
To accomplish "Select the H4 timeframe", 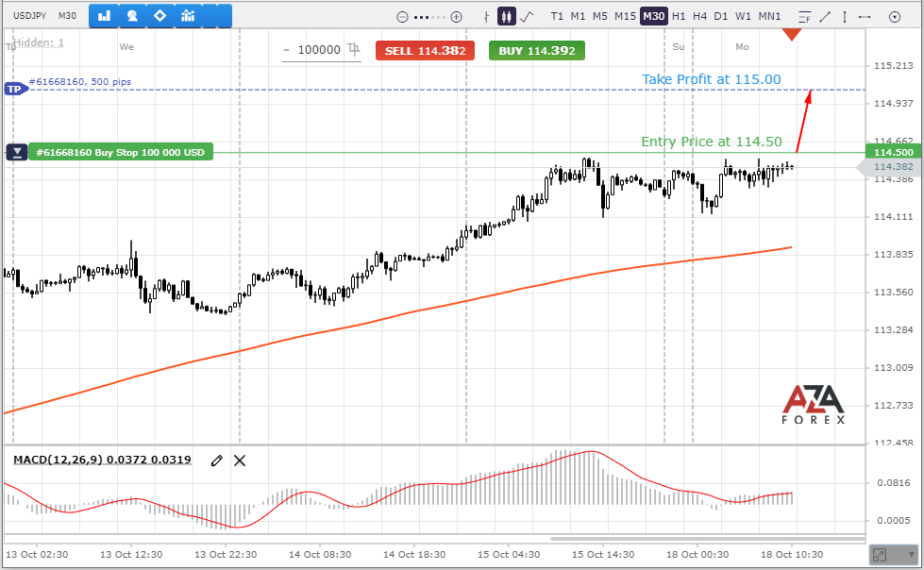I will click(x=700, y=16).
